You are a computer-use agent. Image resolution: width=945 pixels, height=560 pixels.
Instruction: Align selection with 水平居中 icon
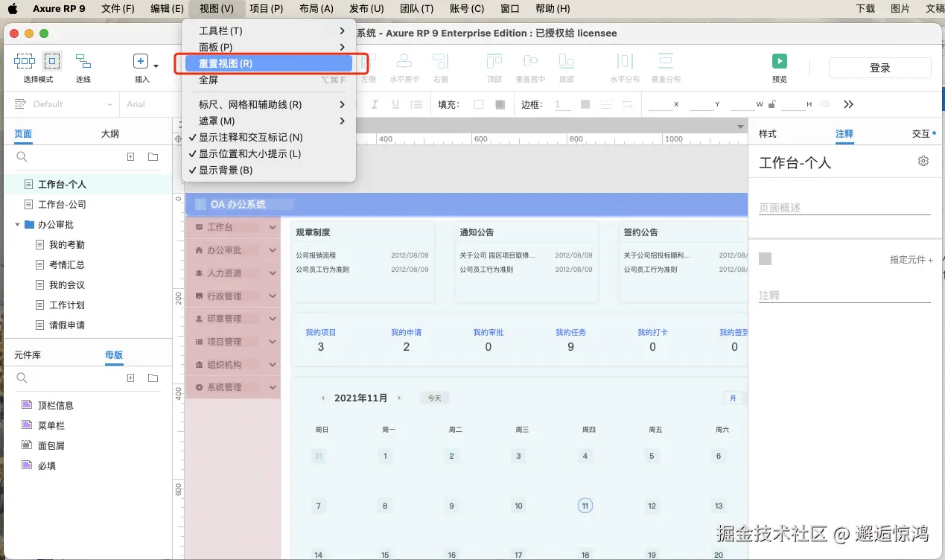404,61
